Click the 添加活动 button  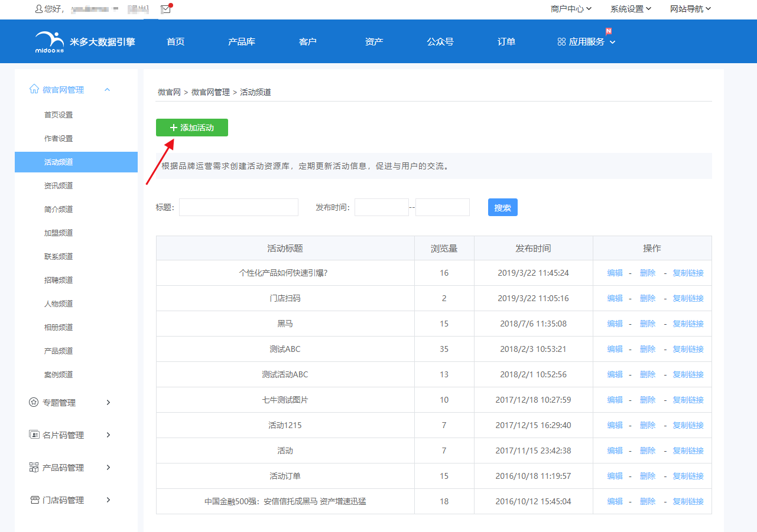192,128
